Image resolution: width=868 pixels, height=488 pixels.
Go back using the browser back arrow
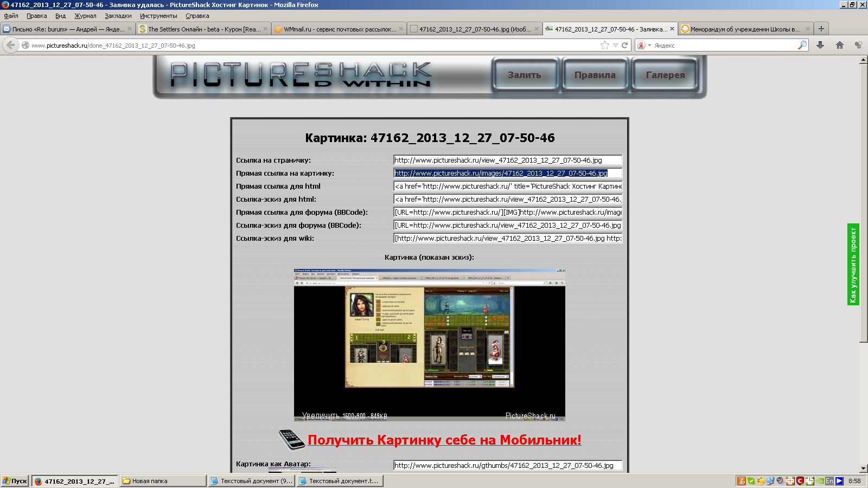pyautogui.click(x=10, y=45)
